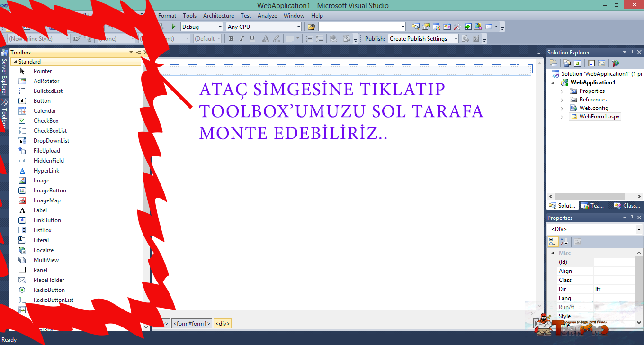Select the HyperLink control in Toolbox

(46, 171)
